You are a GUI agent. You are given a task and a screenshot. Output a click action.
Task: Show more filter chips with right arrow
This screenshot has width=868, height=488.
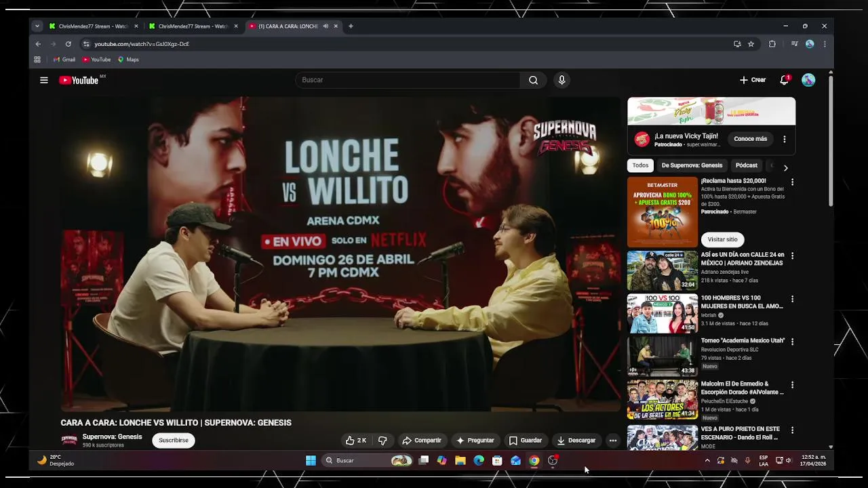[x=785, y=168]
